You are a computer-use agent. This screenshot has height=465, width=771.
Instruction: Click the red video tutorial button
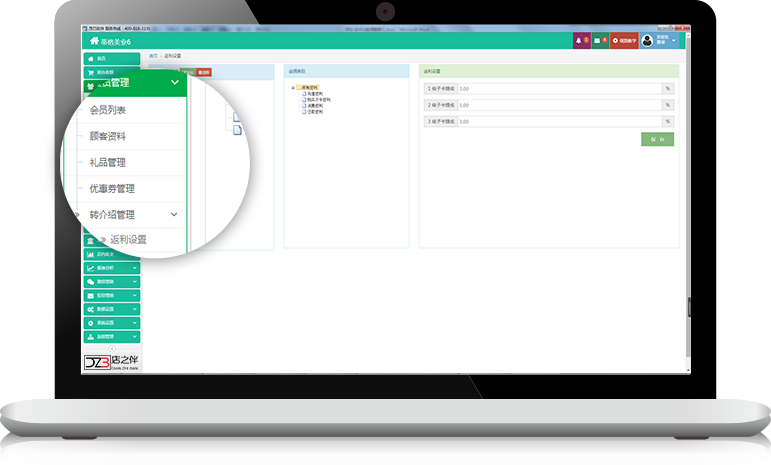tap(624, 41)
